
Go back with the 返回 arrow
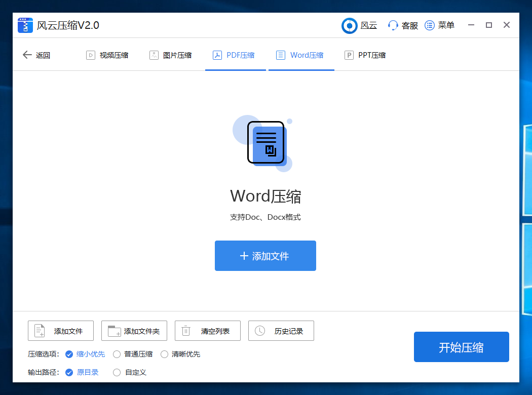[27, 55]
